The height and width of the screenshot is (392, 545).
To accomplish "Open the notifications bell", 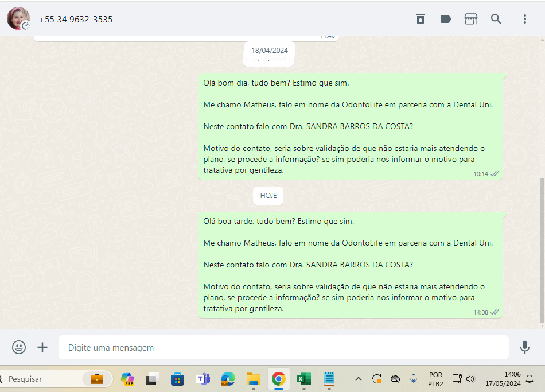I will (x=530, y=379).
